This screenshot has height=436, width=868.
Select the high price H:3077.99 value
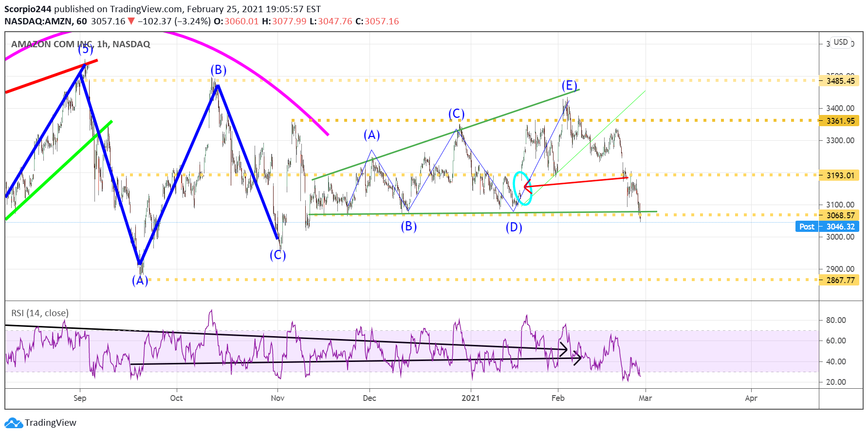[284, 21]
